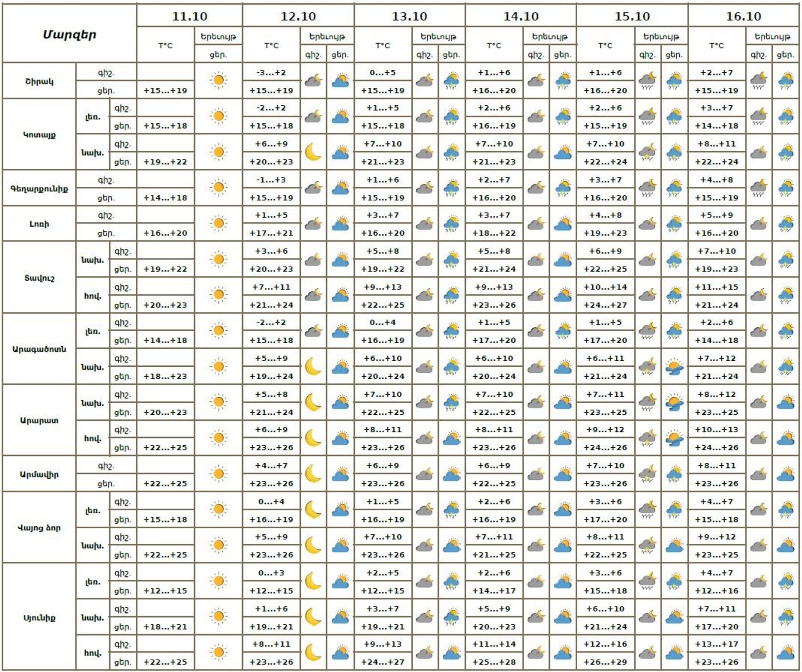This screenshot has width=802, height=672.
Task: Click the +26...+29 temperature cell
Action: click(x=605, y=662)
